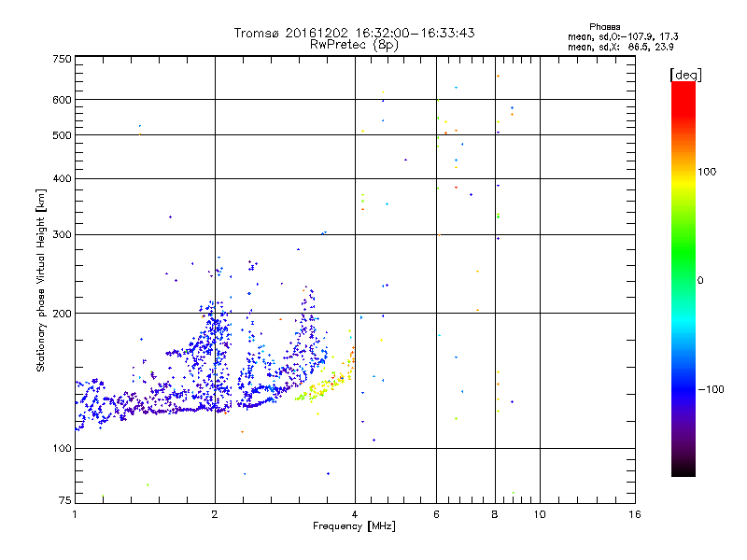The width and height of the screenshot is (747, 560).
Task: Click the y-axis tick label '300'
Action: [62, 235]
